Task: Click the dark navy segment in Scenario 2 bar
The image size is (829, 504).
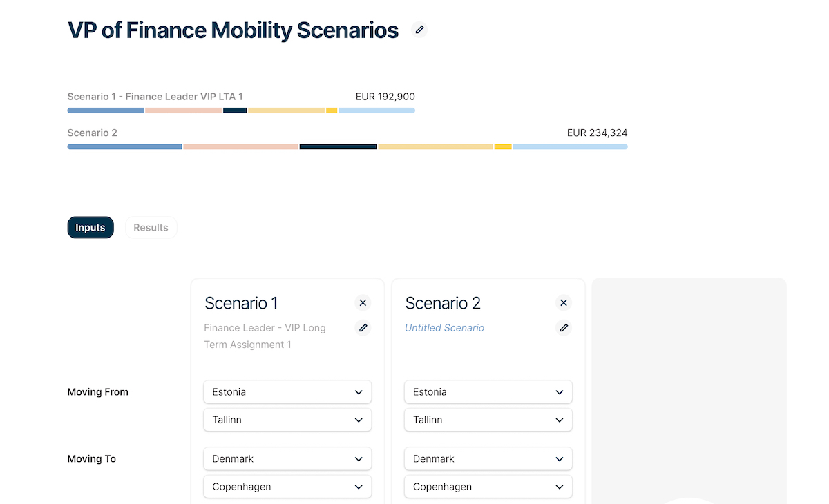Action: 338,146
